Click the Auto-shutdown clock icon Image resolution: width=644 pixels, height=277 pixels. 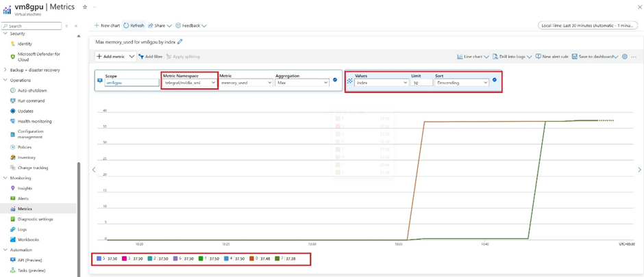click(x=13, y=90)
